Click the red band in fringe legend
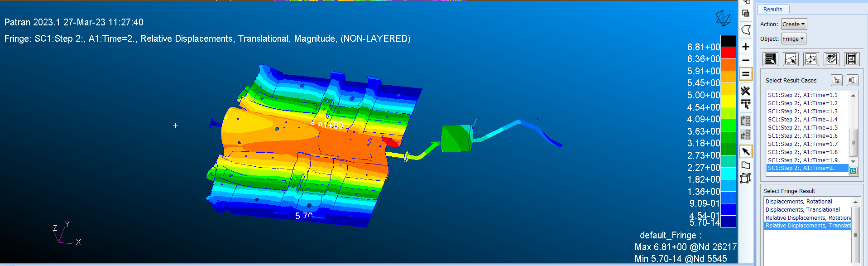Image resolution: width=868 pixels, height=266 pixels. (728, 53)
